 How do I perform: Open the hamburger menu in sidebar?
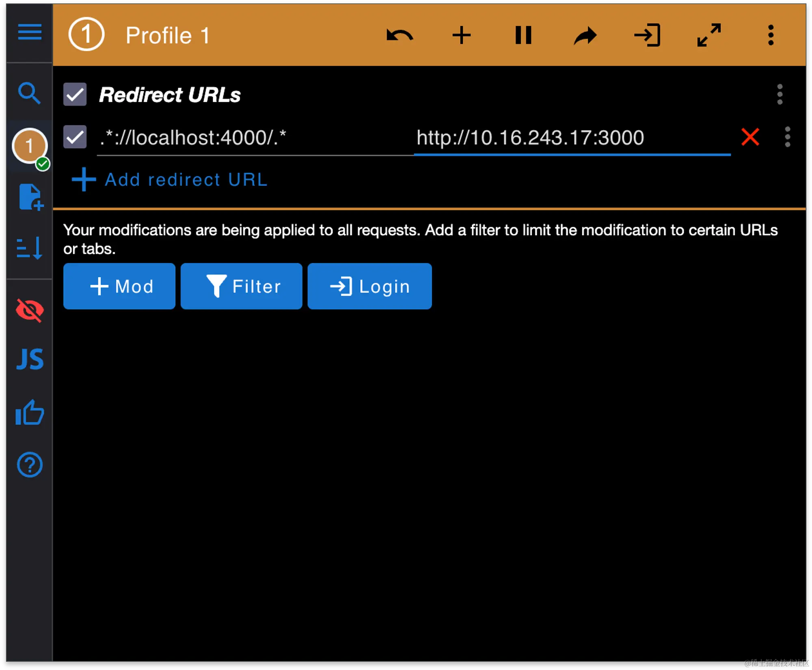(30, 32)
